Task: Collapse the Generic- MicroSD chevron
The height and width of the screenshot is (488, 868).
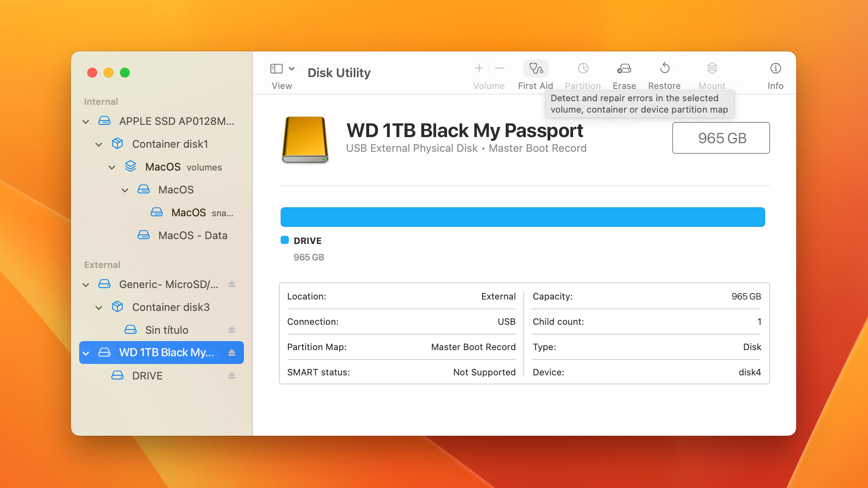Action: (86, 285)
